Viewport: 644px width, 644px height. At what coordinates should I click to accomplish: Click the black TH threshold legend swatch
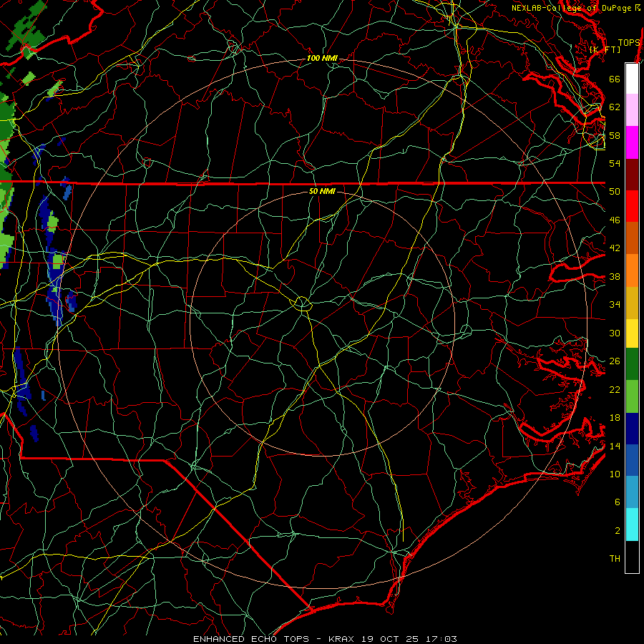pyautogui.click(x=632, y=557)
